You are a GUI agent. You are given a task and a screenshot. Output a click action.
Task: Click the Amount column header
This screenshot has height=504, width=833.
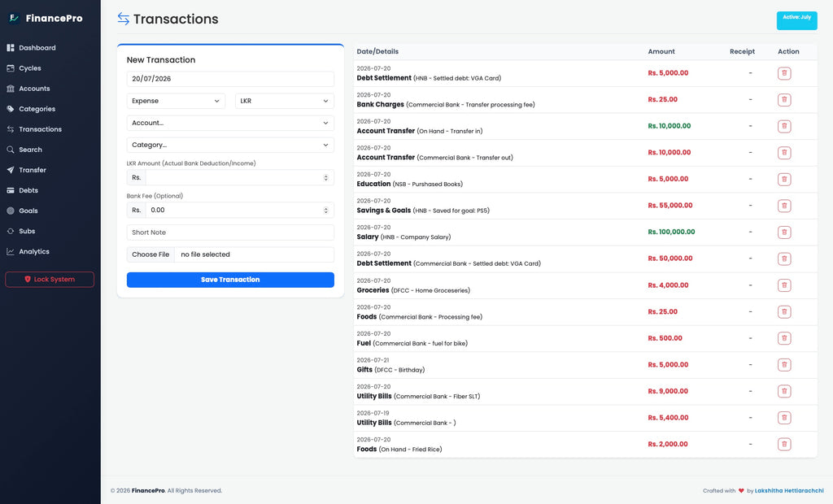[661, 51]
